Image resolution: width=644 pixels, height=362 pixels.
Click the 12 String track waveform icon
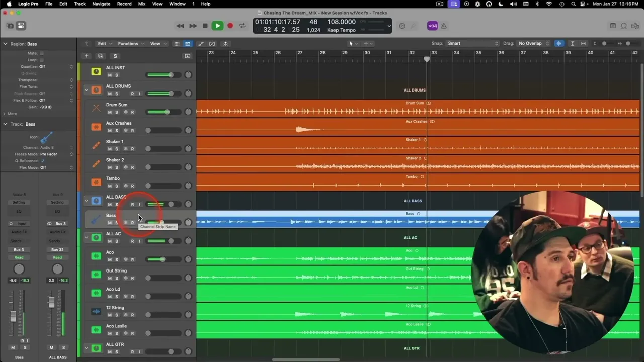[x=96, y=311]
